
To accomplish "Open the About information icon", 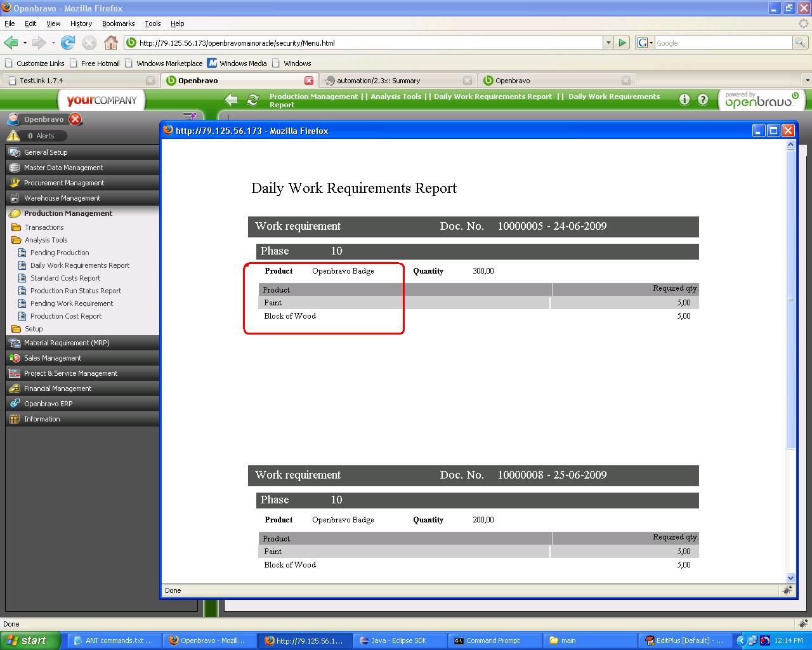I will (684, 100).
